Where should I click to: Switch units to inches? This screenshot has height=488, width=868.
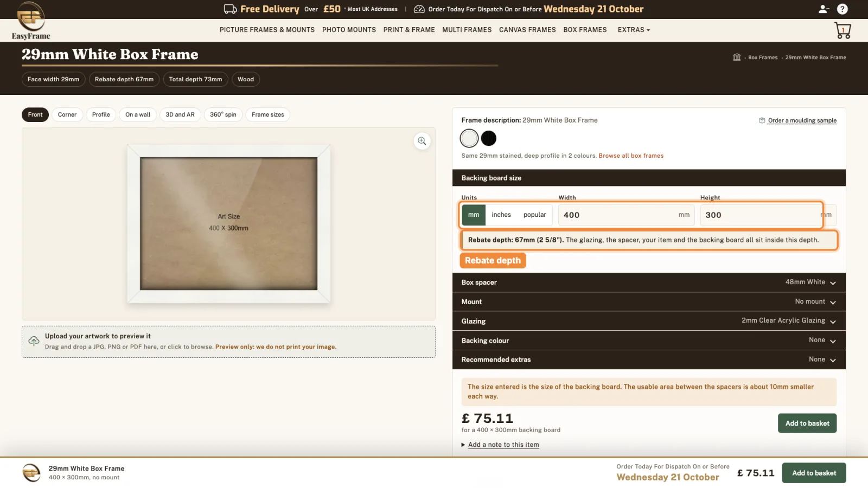tap(501, 215)
